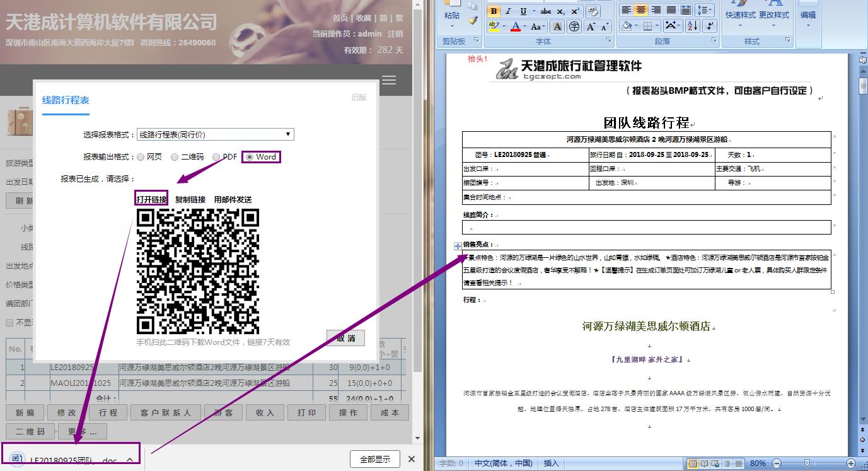Open the Change Case (Aa) button

tap(537, 26)
